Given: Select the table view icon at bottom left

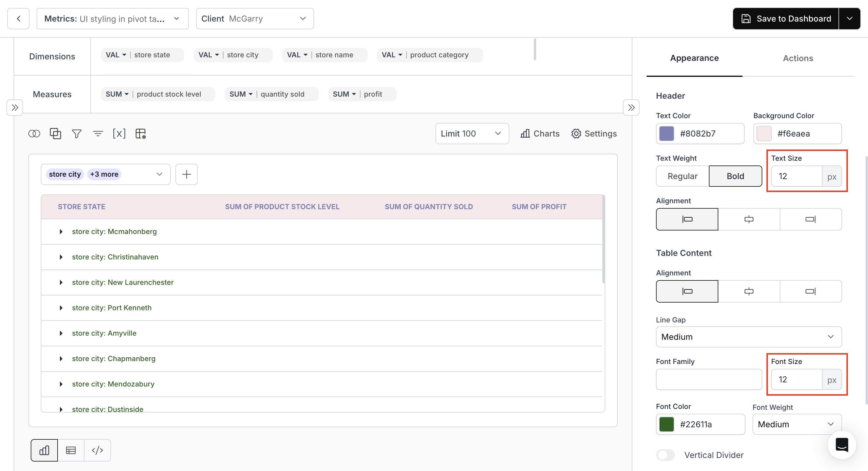Looking at the screenshot, I should coord(71,450).
